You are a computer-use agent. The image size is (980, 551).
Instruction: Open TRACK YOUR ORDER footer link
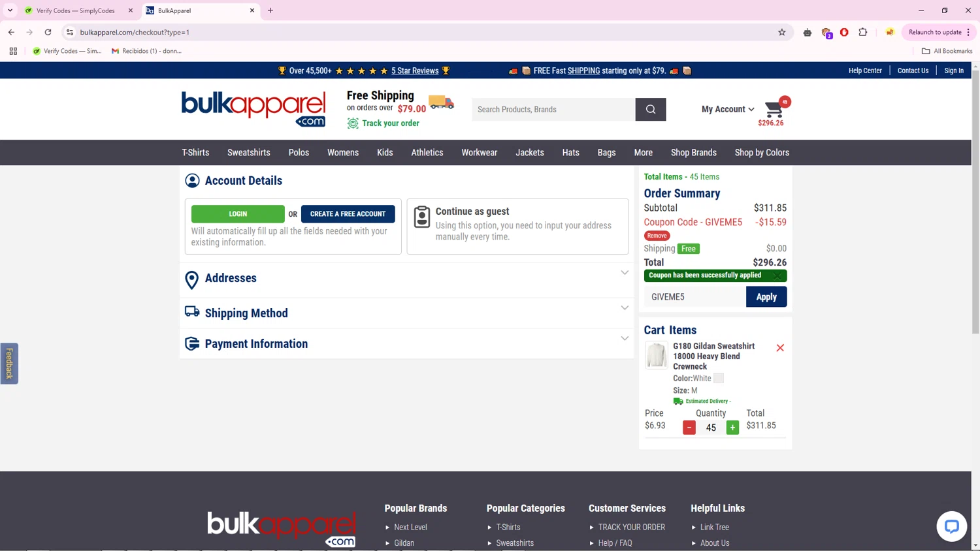(x=632, y=527)
